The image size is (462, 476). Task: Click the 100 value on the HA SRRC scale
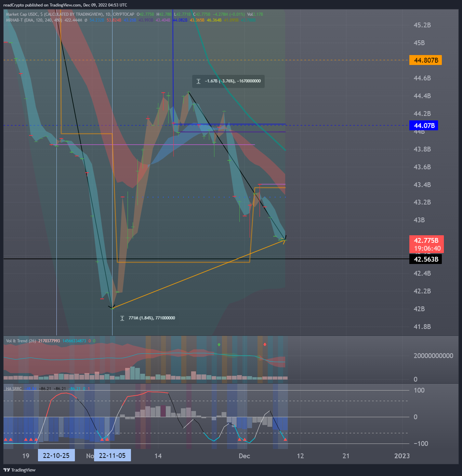click(419, 390)
